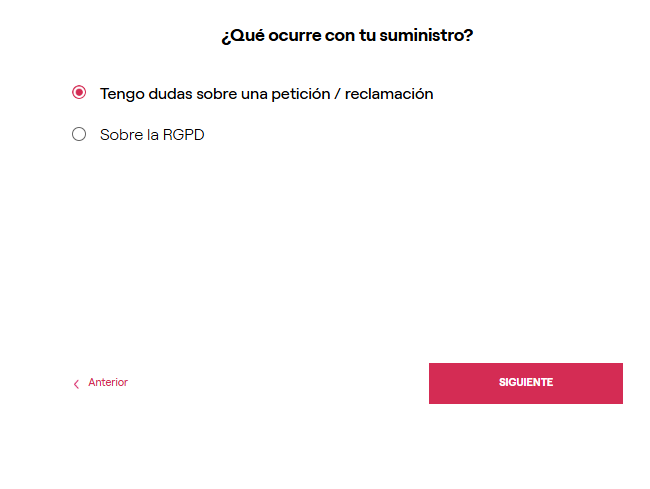650x489 pixels.
Task: Click the heading '¿Qué ocurre con tu suministro?'
Action: tap(347, 36)
